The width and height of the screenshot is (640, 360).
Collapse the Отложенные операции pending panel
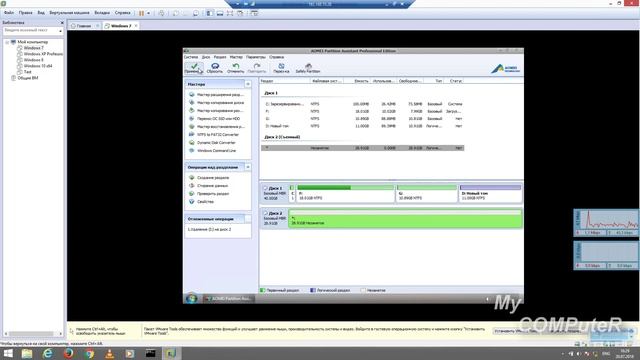[x=248, y=219]
